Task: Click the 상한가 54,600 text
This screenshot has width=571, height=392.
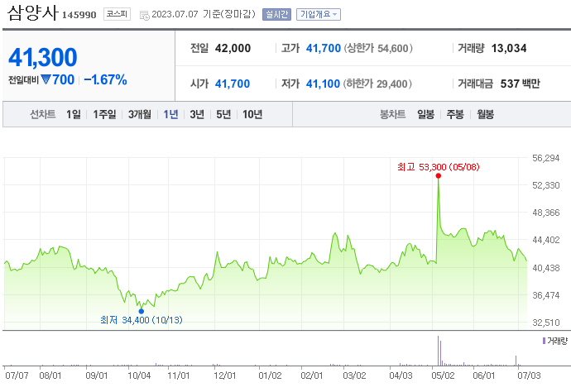Action: coord(378,48)
